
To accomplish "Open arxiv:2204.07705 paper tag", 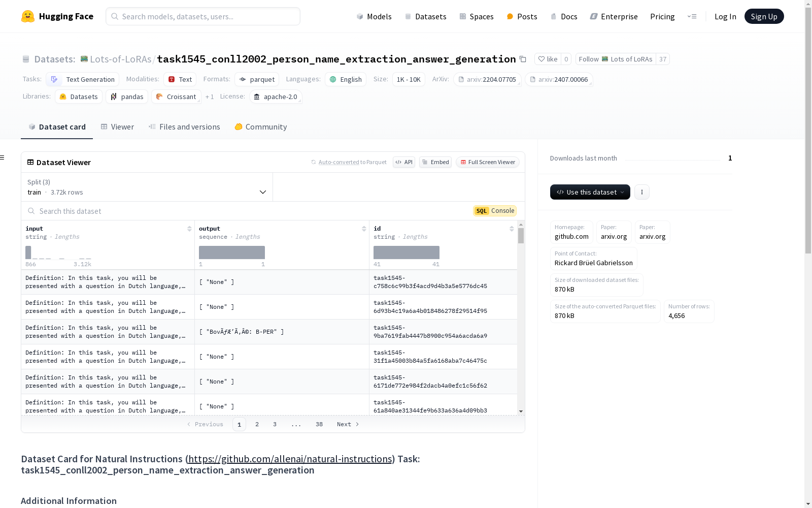I will pyautogui.click(x=487, y=79).
